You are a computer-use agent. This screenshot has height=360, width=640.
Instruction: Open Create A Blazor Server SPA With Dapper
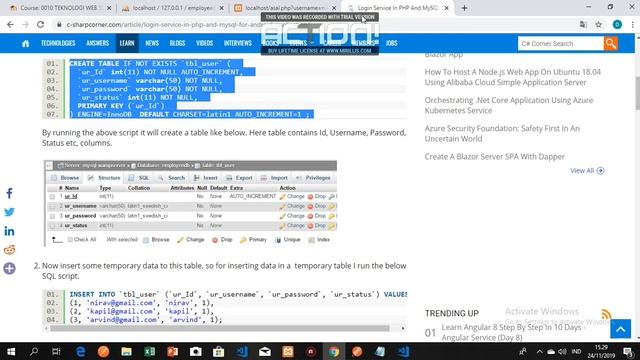click(494, 157)
